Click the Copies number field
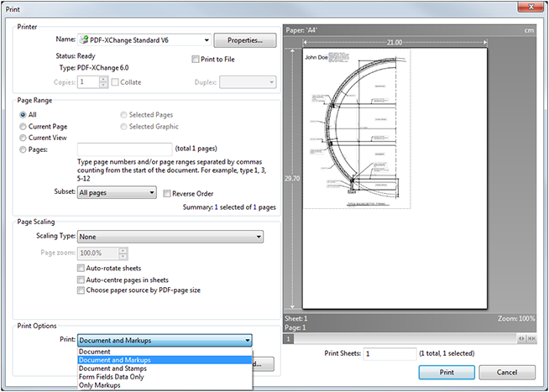The width and height of the screenshot is (549, 392). tap(89, 82)
